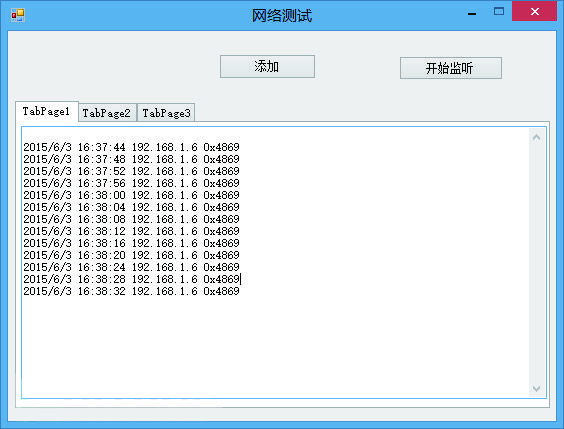Click the log line timestamped 16:37:52
The image size is (564, 429).
pyautogui.click(x=131, y=171)
